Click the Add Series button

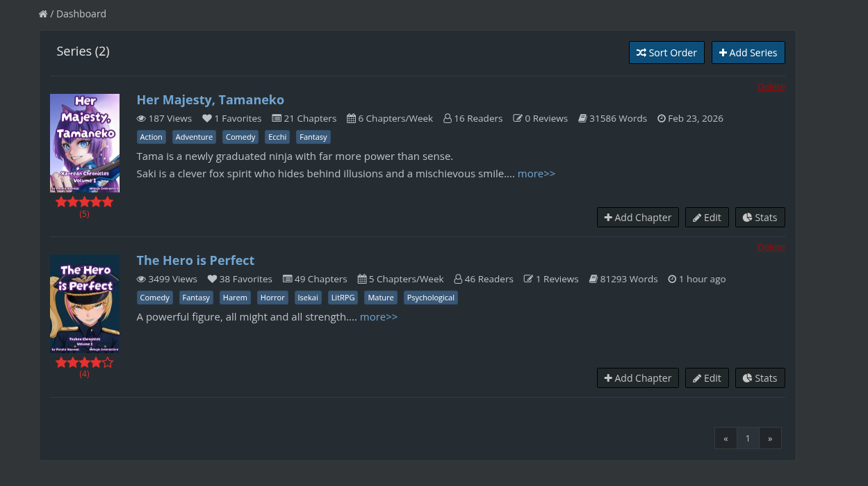coord(748,53)
